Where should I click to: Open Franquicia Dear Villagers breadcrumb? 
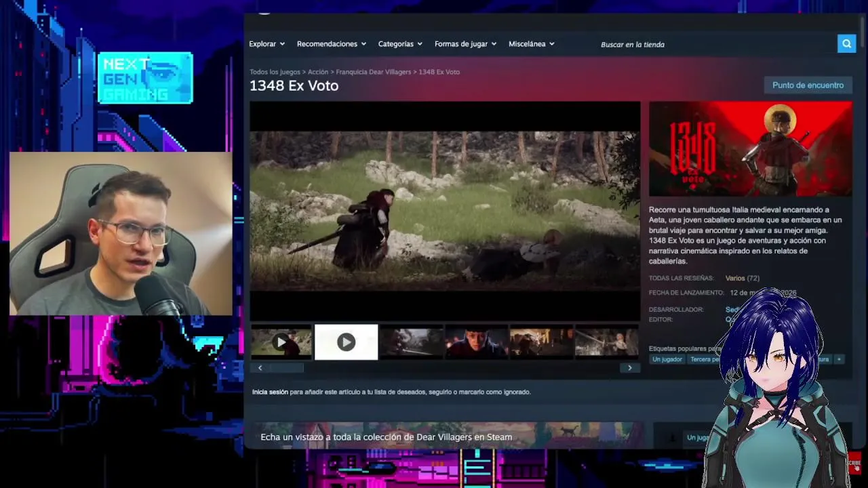374,72
